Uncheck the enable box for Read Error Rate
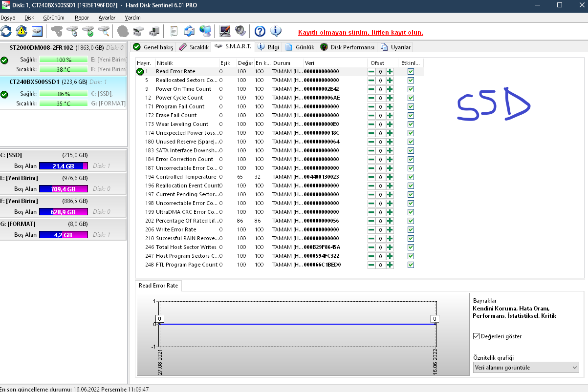The height and width of the screenshot is (392, 588). tap(411, 71)
